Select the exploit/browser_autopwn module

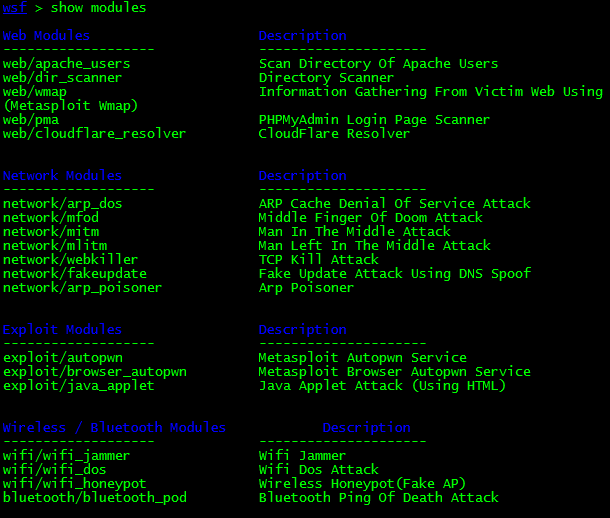(95, 372)
